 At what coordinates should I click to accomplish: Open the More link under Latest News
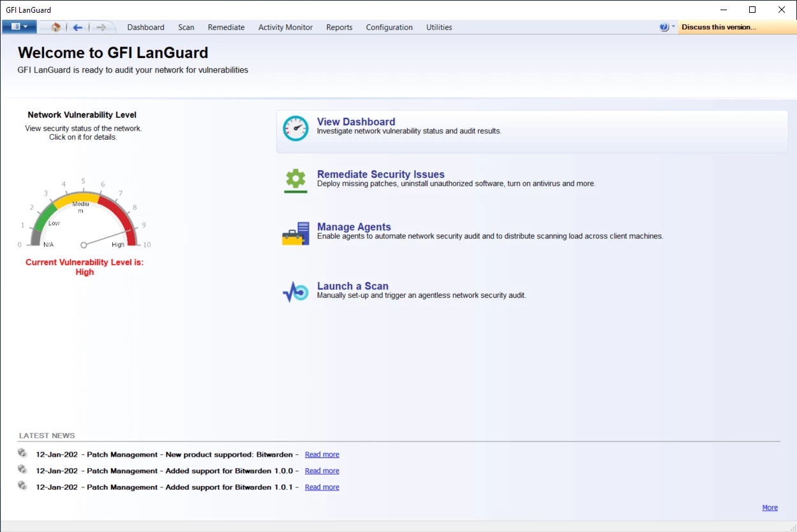coord(770,507)
